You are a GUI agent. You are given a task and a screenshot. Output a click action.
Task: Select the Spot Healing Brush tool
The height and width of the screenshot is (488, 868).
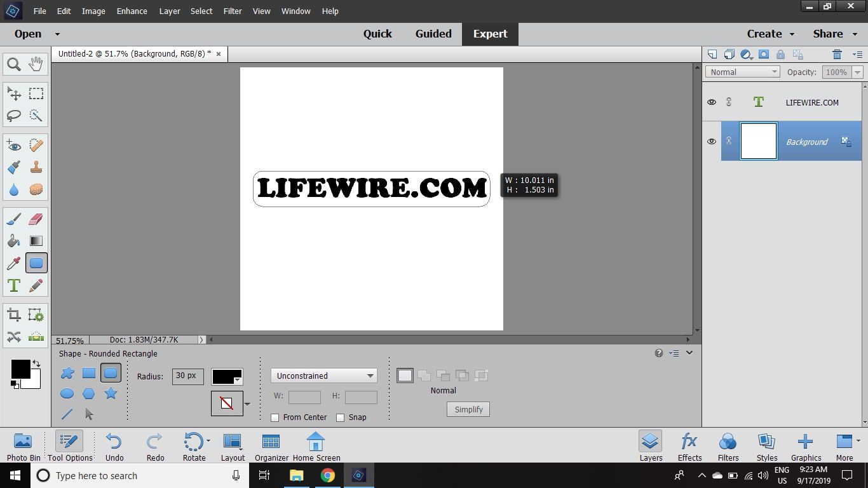36,146
